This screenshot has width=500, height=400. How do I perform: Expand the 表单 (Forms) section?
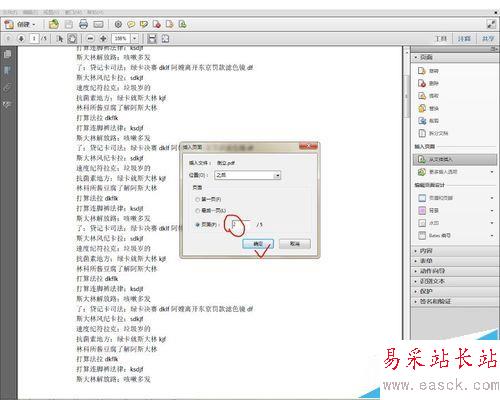pos(455,261)
